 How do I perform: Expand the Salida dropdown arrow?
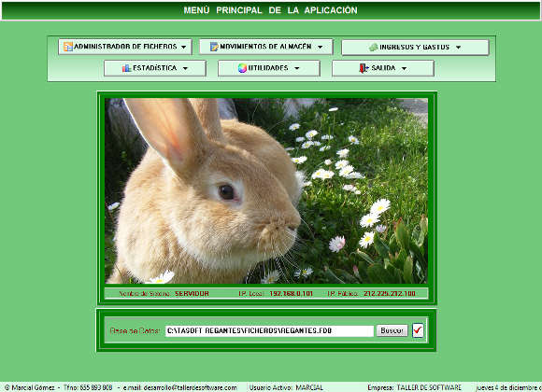pos(404,68)
